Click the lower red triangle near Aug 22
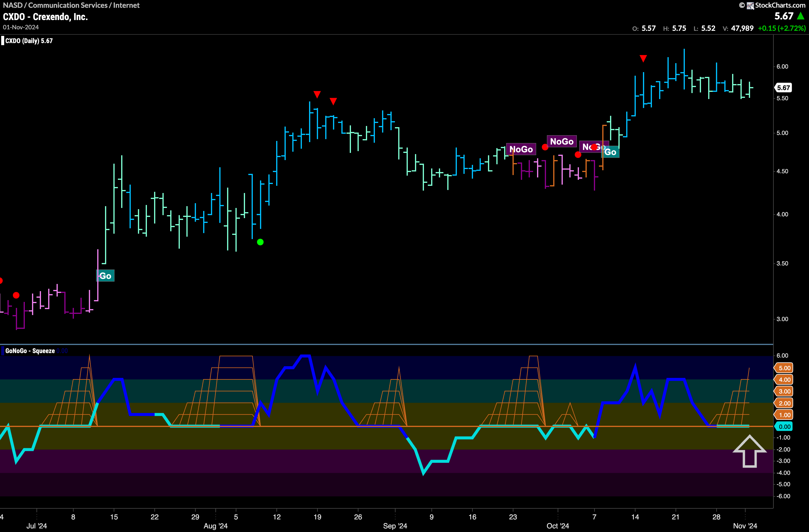Screen dimensions: 809x532 click(x=334, y=101)
